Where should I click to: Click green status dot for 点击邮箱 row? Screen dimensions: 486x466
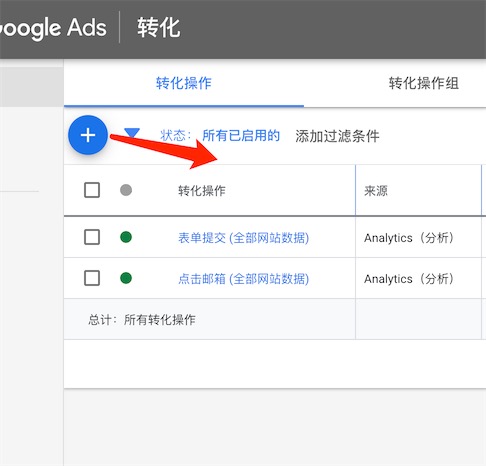click(x=126, y=278)
